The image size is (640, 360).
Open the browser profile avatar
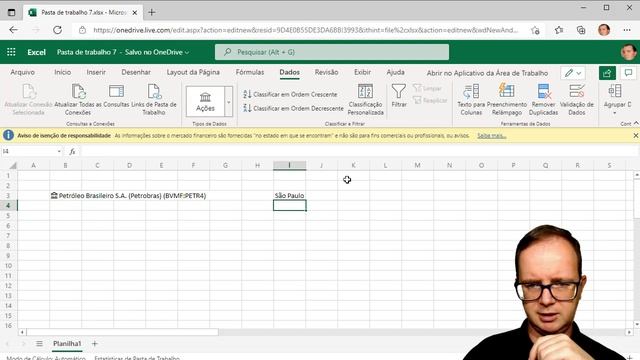(x=604, y=30)
